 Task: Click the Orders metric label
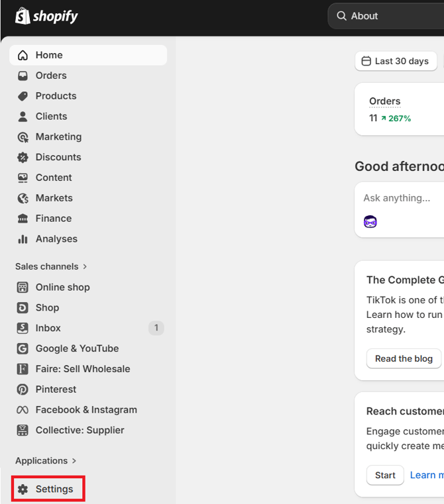click(385, 101)
